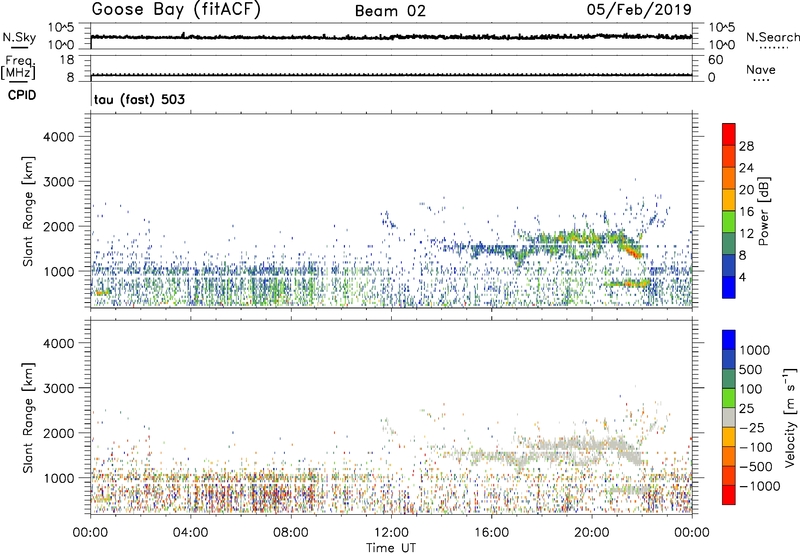The width and height of the screenshot is (800, 554).
Task: Click the small green echo patch just after 00:00
Action: point(101,292)
